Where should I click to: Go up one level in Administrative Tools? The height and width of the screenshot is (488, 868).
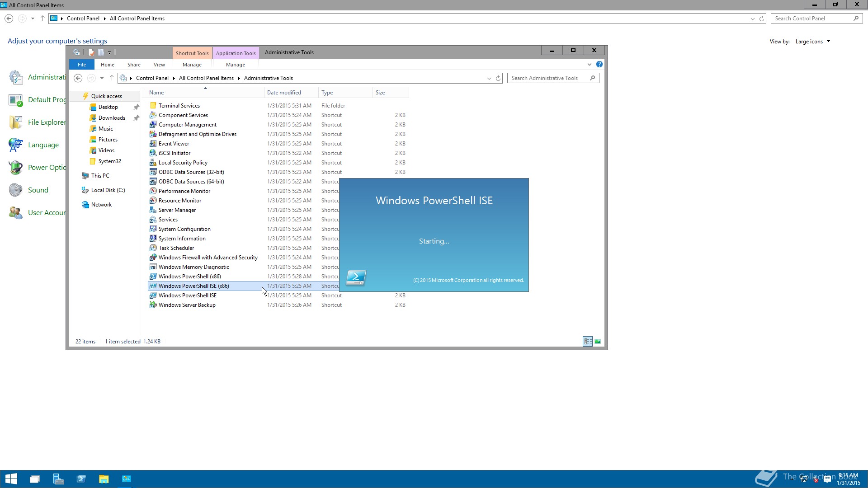112,78
